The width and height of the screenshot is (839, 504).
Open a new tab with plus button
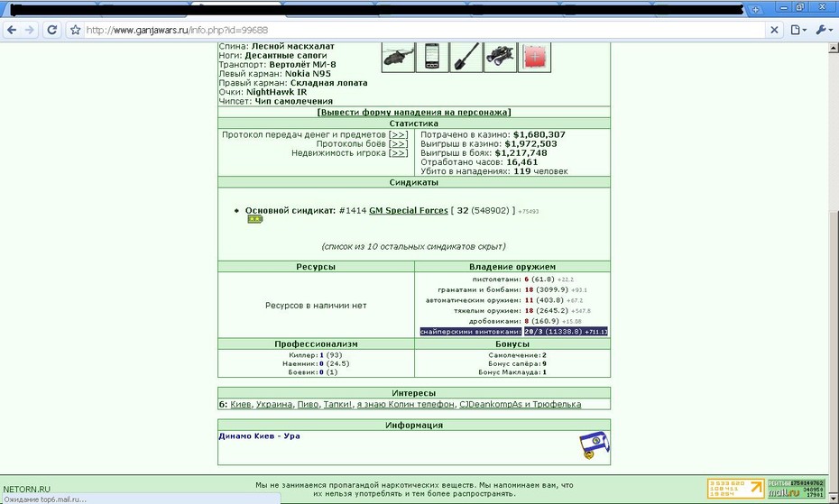[x=755, y=10]
